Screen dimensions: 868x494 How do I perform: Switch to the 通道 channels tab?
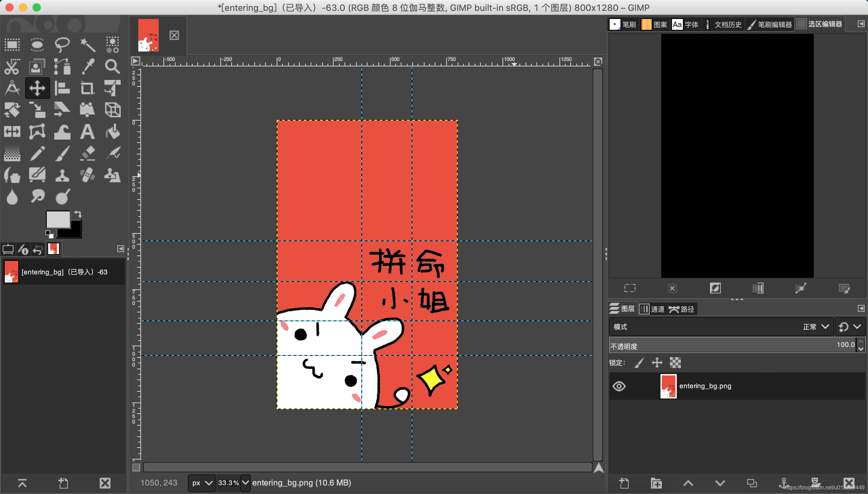(x=652, y=309)
